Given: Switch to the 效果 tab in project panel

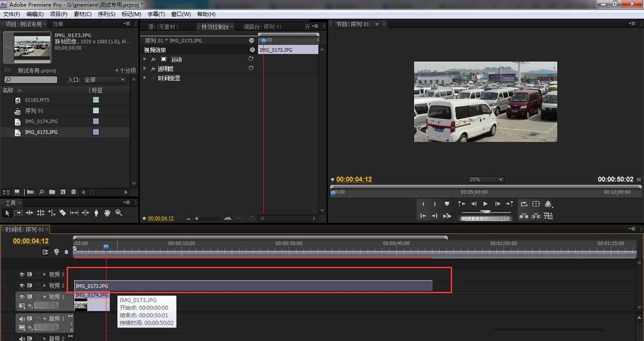Looking at the screenshot, I should (x=58, y=24).
